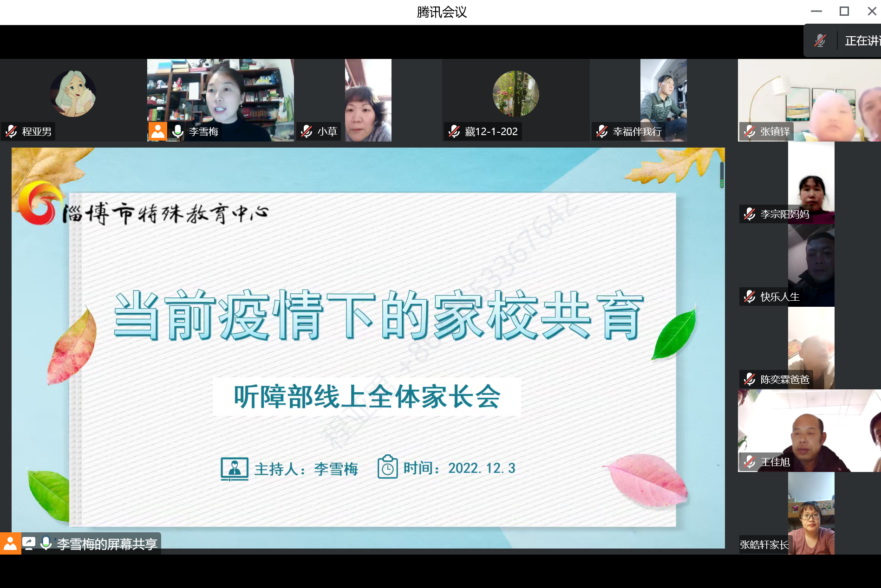The width and height of the screenshot is (881, 588).
Task: Click the screen share icon in the bottom-left label
Action: pos(29,543)
